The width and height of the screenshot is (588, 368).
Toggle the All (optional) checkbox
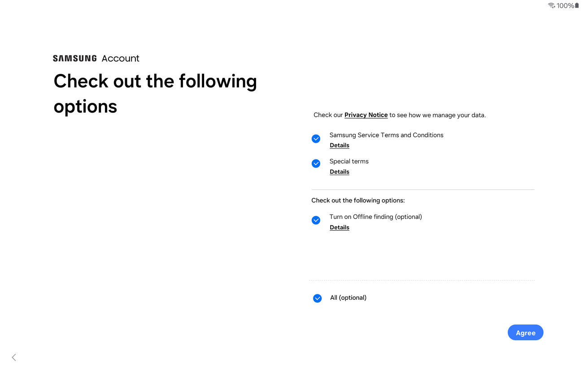pyautogui.click(x=317, y=298)
